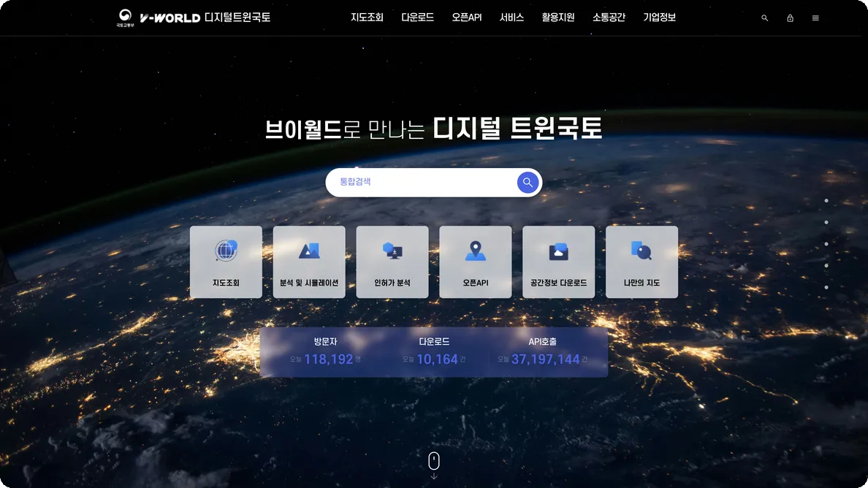Jump to fifth page section dot

coord(826,287)
